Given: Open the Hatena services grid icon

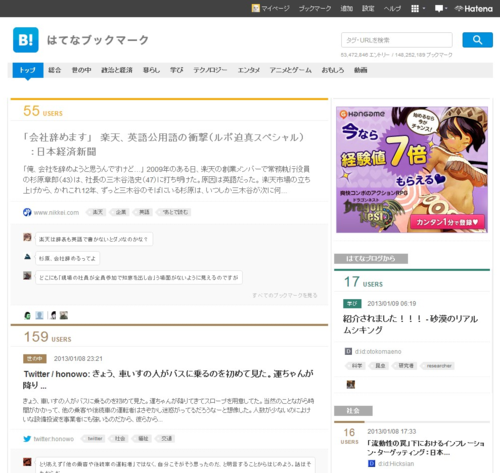Looking at the screenshot, I should click(x=415, y=9).
